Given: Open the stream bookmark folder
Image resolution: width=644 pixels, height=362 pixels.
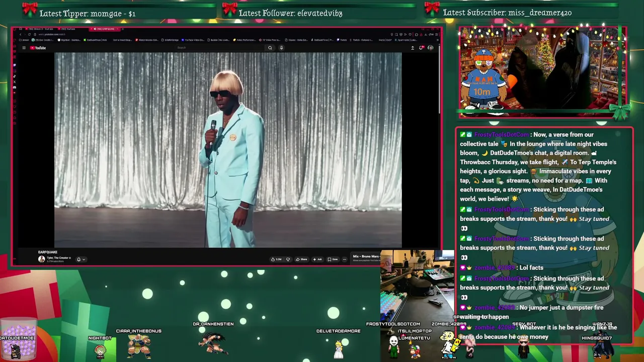Looking at the screenshot, I should (x=24, y=40).
